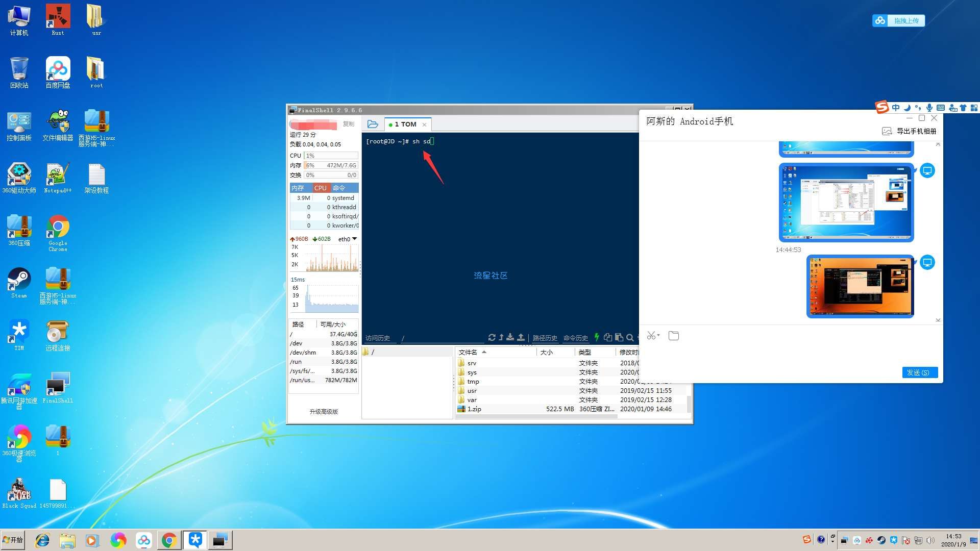Screen dimensions: 980x551
Task: Click the green lightning quick command icon
Action: click(596, 337)
